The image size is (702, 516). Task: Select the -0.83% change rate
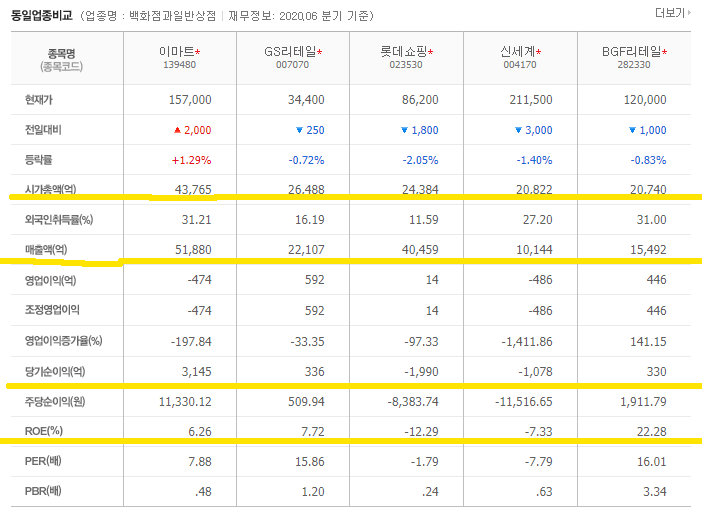(648, 160)
